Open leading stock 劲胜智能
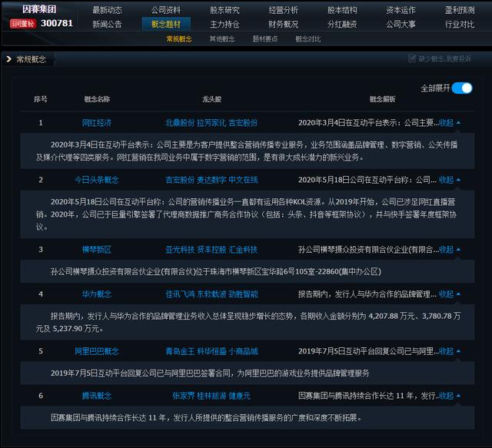492x448 pixels. tap(243, 294)
